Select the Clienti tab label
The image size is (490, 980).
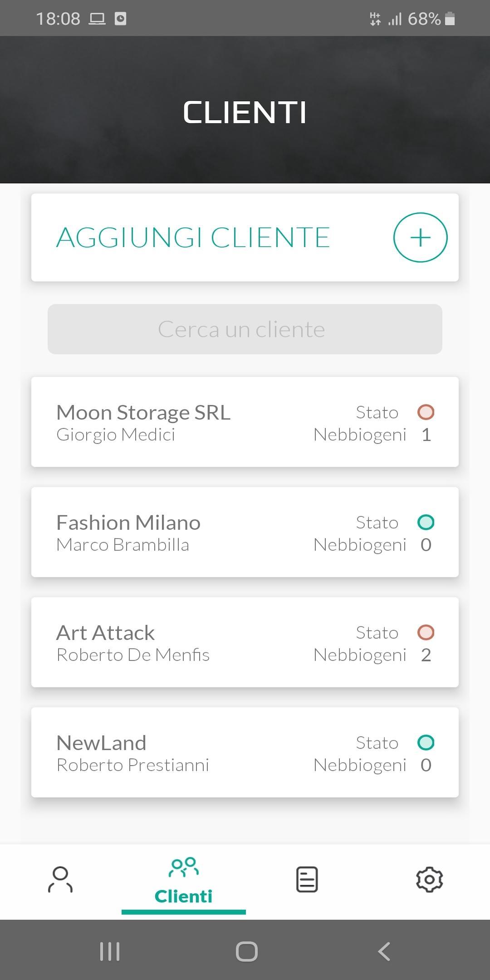point(183,896)
